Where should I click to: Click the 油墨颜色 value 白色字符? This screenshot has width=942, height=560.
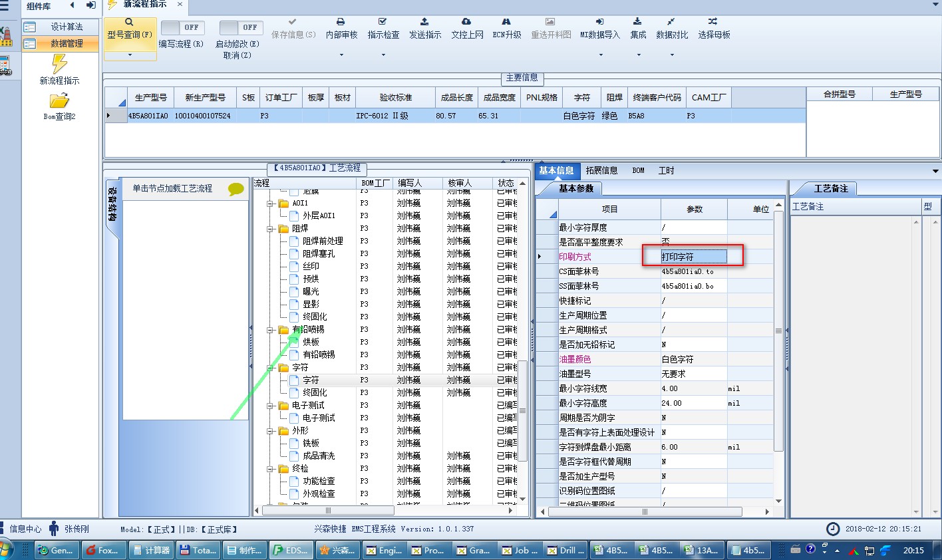[693, 359]
